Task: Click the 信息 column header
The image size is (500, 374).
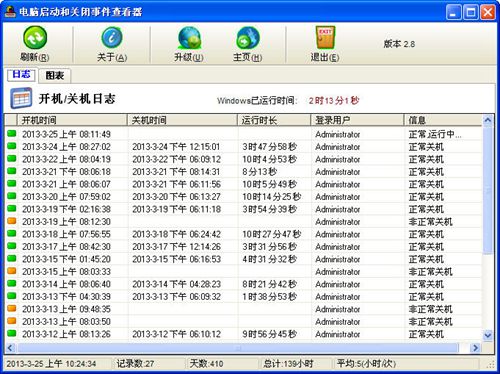Action: point(443,120)
